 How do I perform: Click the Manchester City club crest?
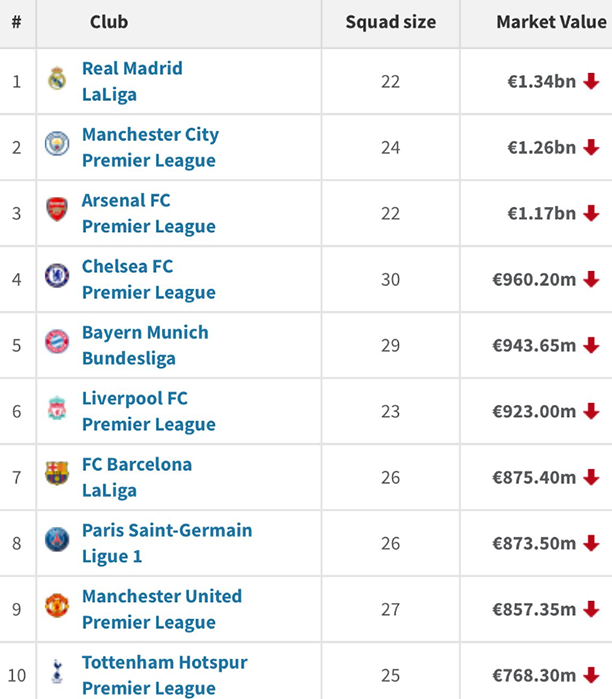point(57,144)
